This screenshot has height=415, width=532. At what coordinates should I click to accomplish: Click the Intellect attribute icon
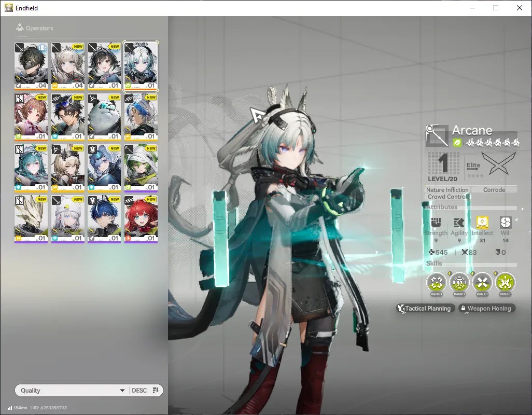coord(482,223)
